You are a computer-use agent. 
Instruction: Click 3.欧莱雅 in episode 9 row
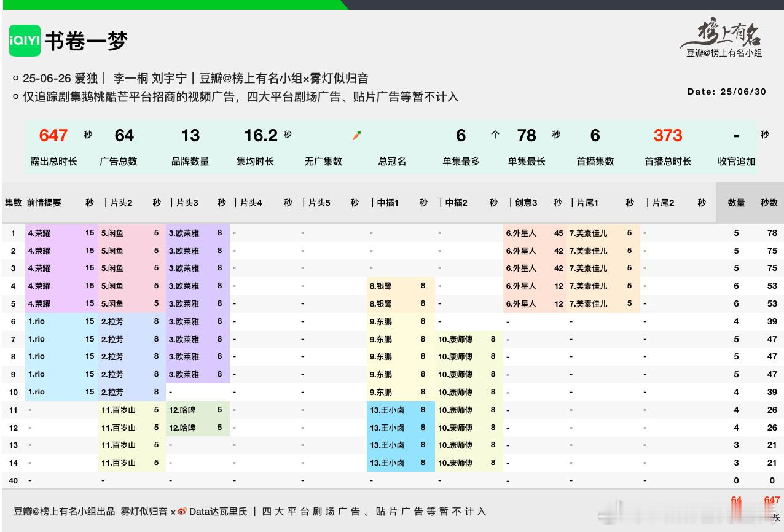[x=184, y=374]
